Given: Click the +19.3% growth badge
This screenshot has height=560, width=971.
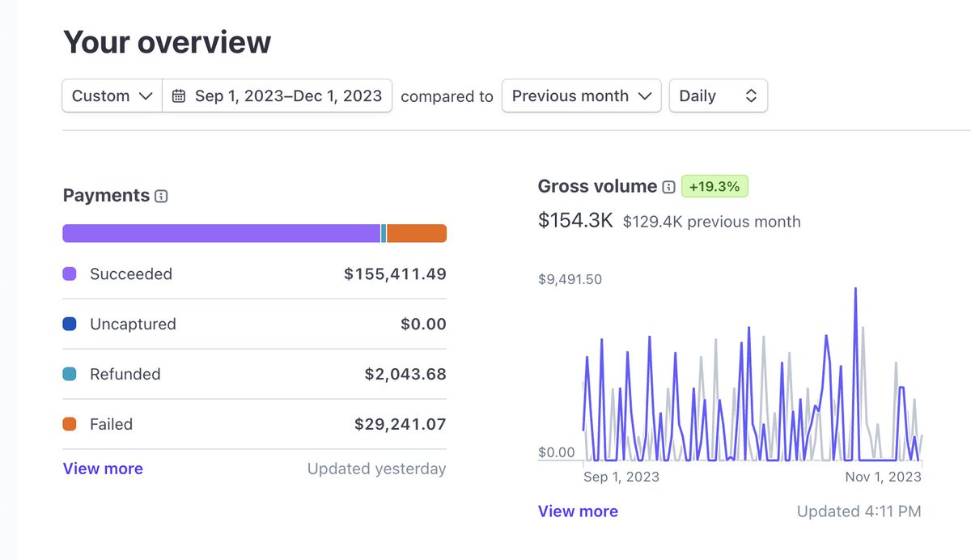Looking at the screenshot, I should tap(714, 186).
